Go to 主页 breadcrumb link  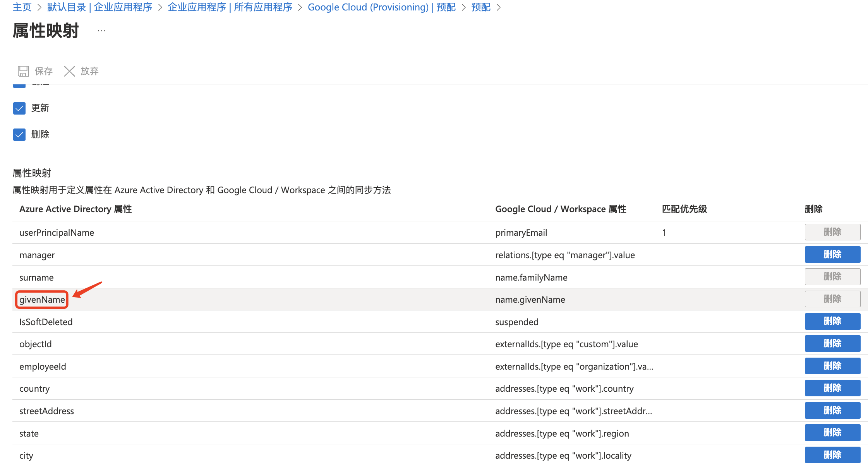[x=22, y=7]
